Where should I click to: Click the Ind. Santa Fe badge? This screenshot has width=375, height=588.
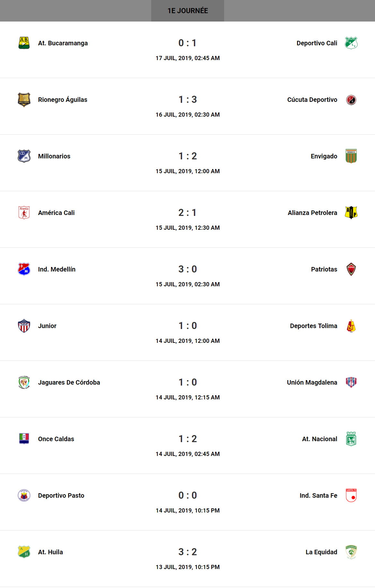351,495
